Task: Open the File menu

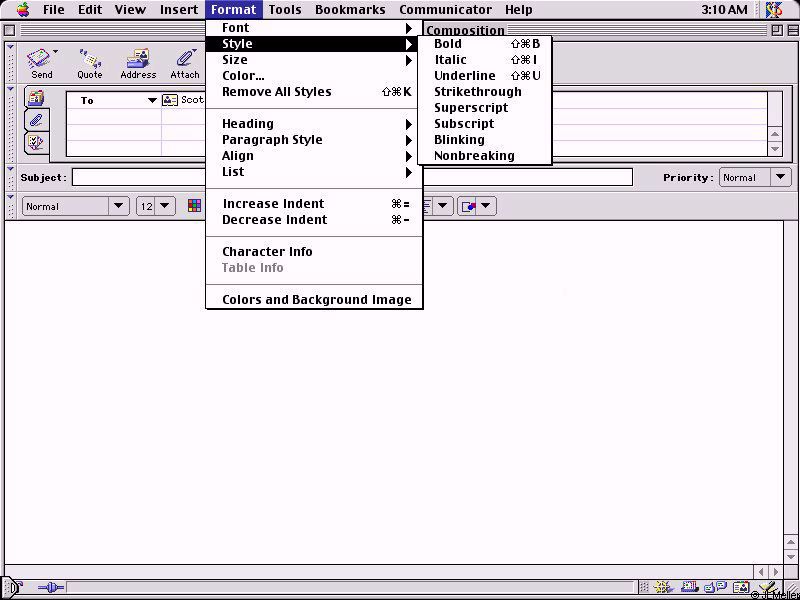Action: [54, 9]
